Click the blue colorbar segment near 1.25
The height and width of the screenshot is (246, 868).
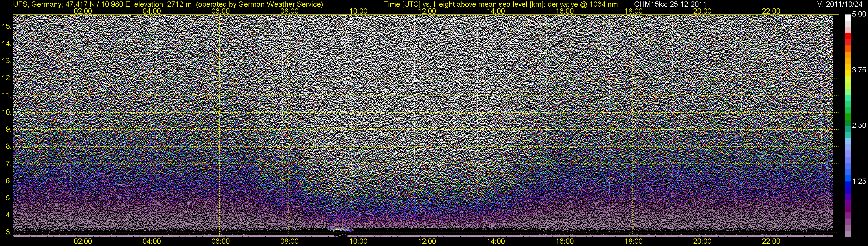[848, 181]
